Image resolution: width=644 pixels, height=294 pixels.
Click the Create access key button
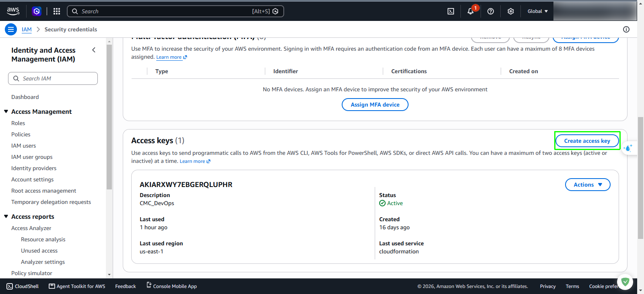(x=587, y=141)
